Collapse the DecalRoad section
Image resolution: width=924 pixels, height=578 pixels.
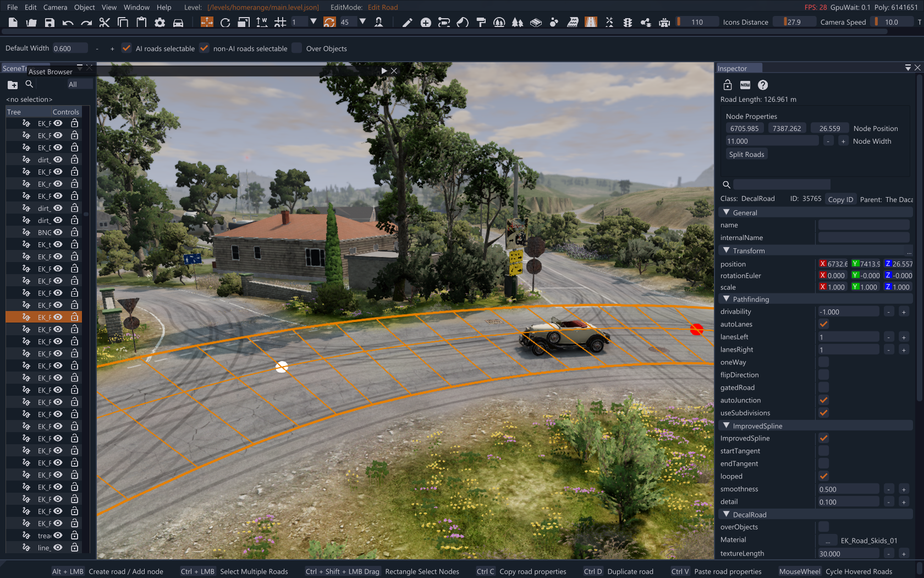pyautogui.click(x=727, y=514)
